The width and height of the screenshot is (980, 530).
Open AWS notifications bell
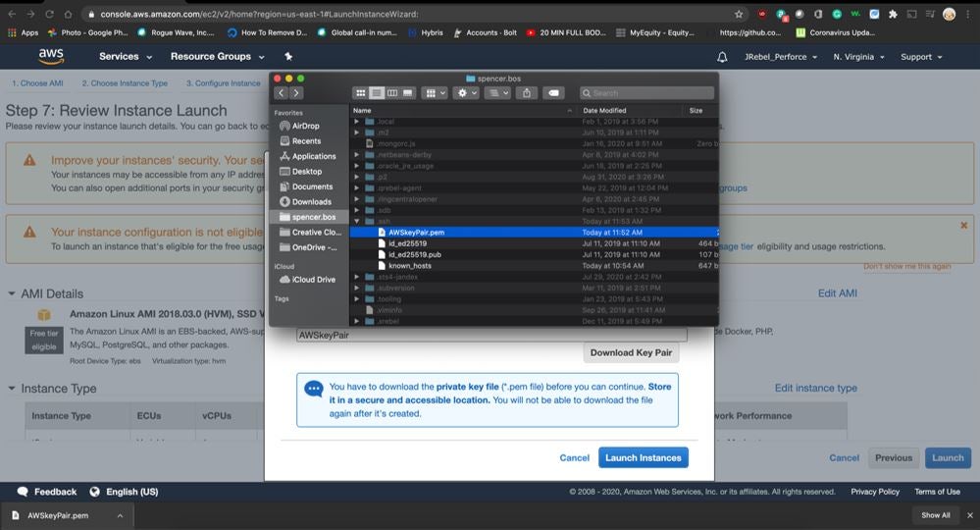click(x=722, y=57)
